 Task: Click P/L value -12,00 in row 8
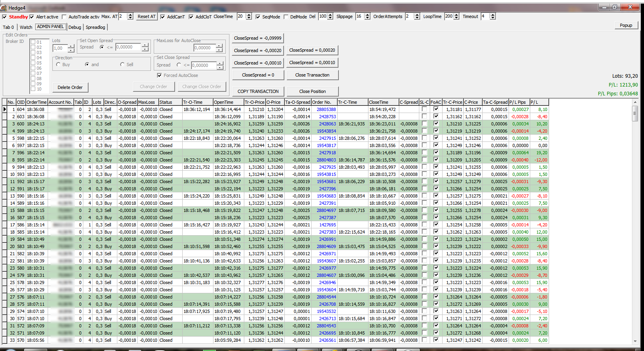pos(541,160)
